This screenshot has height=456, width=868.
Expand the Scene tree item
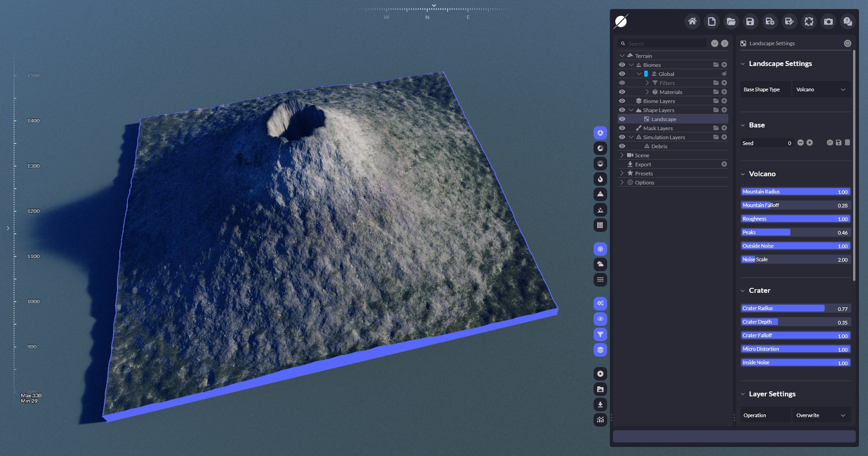pos(622,155)
